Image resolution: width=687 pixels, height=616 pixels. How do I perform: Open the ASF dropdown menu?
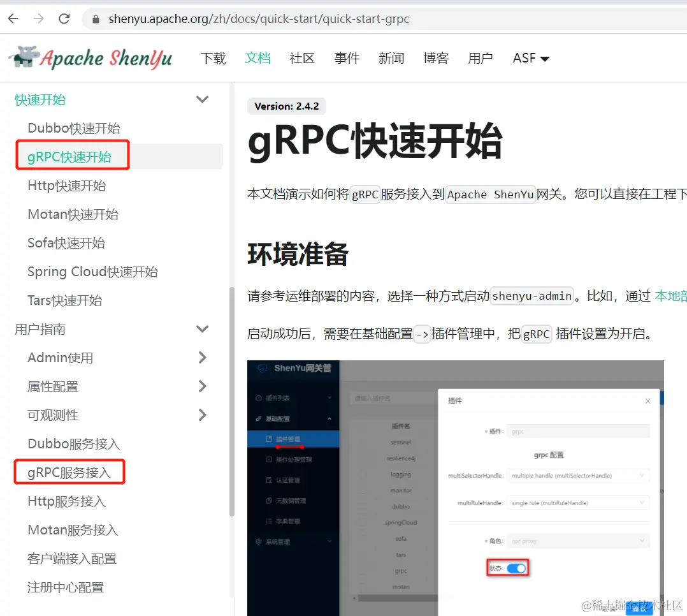point(530,57)
